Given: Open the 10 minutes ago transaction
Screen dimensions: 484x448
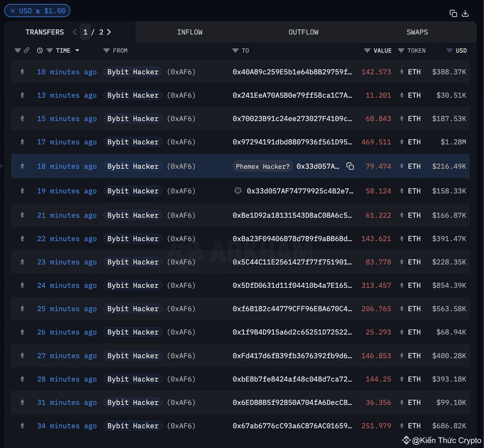Looking at the screenshot, I should [x=67, y=72].
